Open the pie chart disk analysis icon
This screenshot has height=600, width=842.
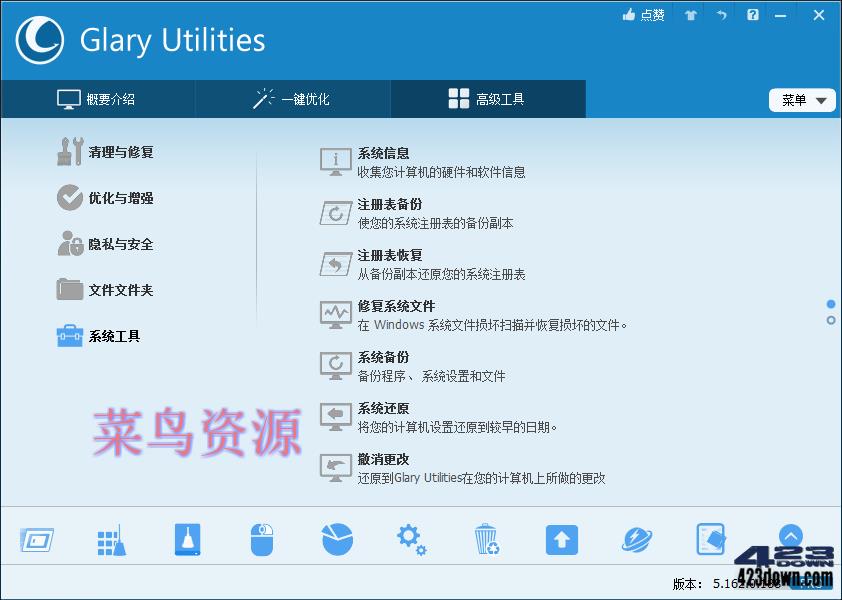[x=336, y=539]
